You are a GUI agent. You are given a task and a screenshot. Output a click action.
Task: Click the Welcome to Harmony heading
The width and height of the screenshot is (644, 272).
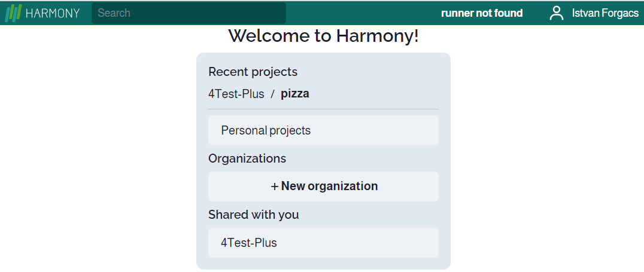(323, 36)
